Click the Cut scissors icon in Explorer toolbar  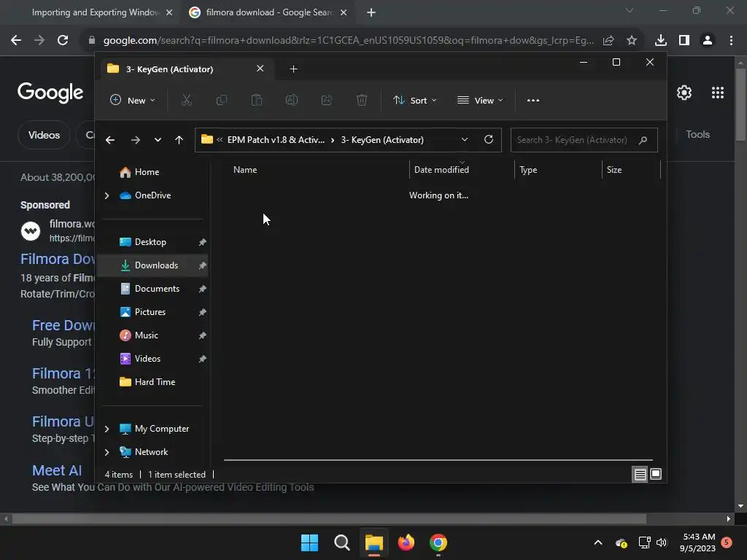click(186, 100)
